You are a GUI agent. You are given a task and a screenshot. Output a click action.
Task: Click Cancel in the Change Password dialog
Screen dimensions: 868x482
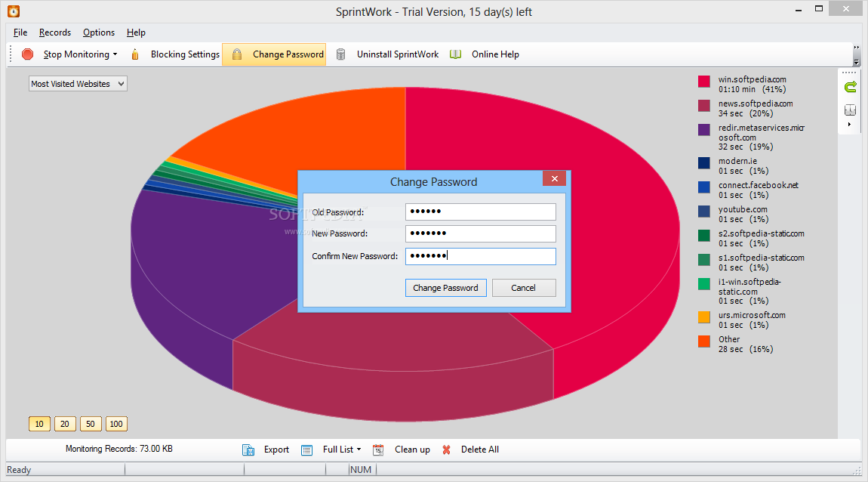(524, 288)
